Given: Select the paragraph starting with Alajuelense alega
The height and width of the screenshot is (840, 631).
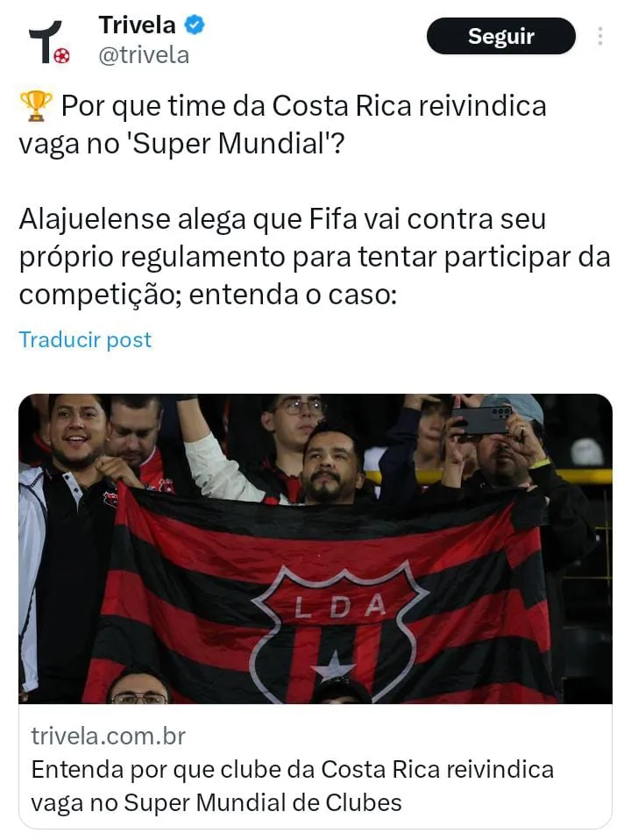Looking at the screenshot, I should 315,257.
